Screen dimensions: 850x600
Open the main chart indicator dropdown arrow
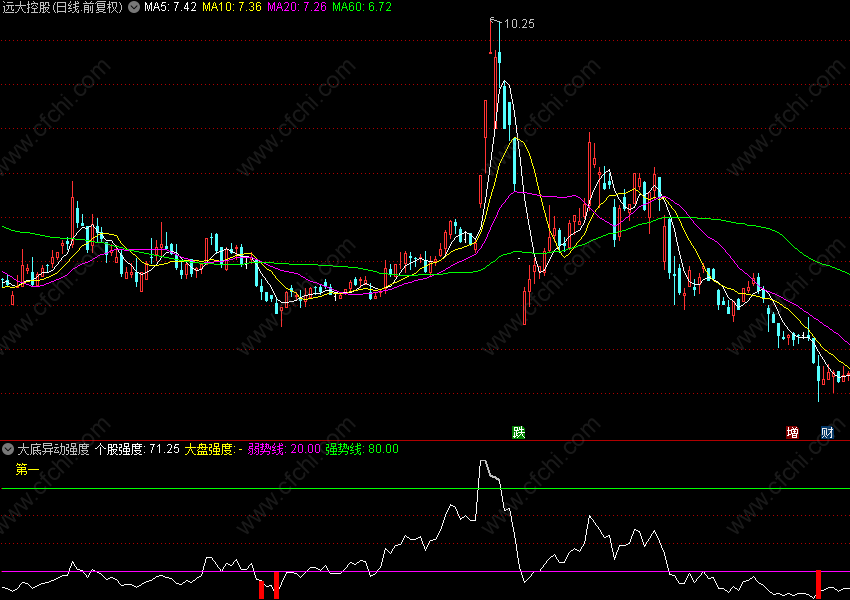click(134, 7)
